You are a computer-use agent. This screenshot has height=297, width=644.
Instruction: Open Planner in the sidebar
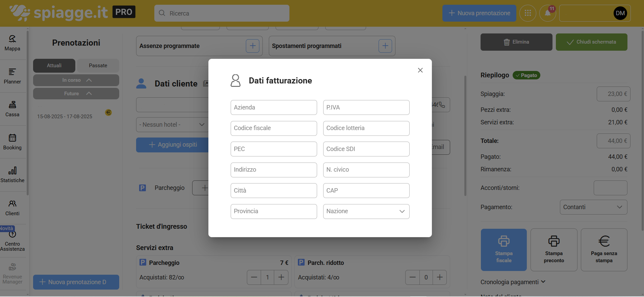(12, 76)
